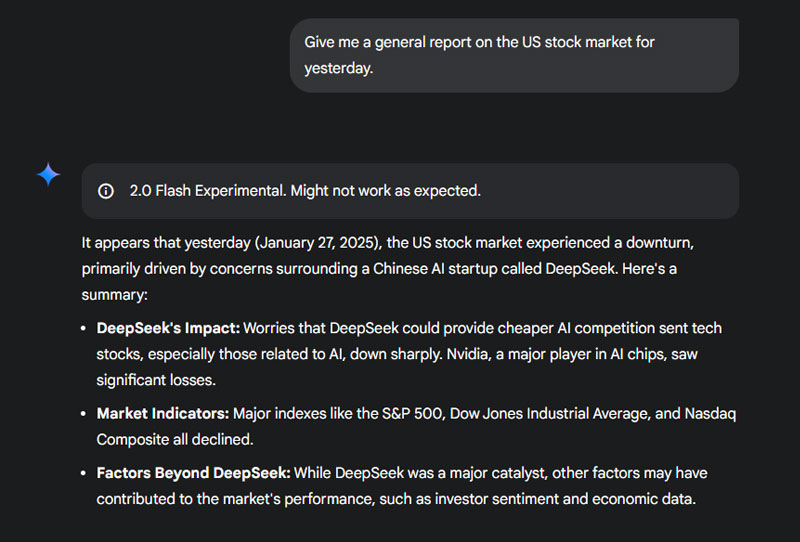Click the info icon beside 2.0 Flash Experimental

(x=106, y=191)
